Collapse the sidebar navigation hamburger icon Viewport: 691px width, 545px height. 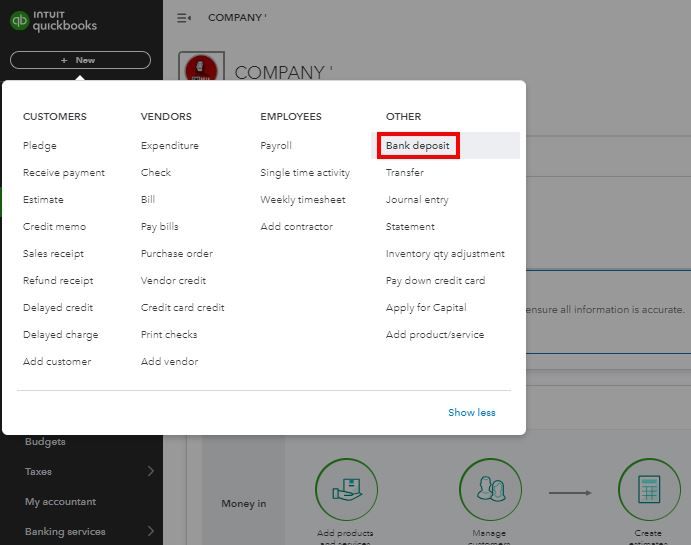184,18
